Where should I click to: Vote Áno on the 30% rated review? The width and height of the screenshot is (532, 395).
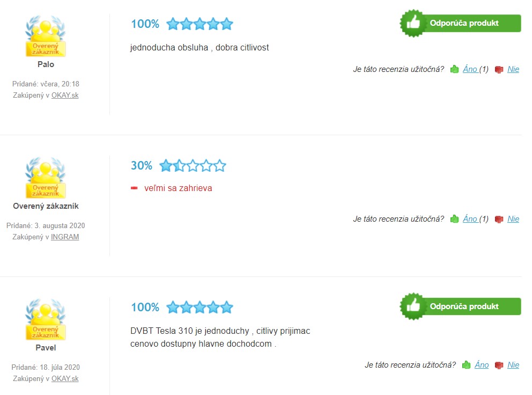pyautogui.click(x=470, y=219)
